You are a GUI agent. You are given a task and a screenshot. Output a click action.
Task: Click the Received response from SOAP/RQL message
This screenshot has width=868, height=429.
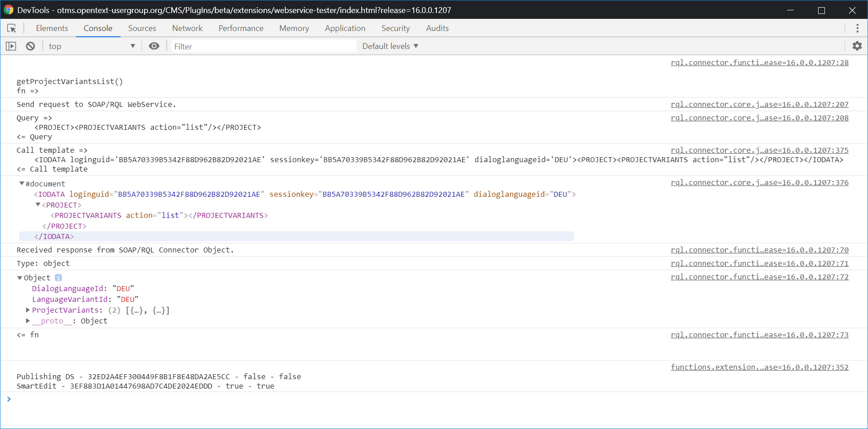pos(125,250)
